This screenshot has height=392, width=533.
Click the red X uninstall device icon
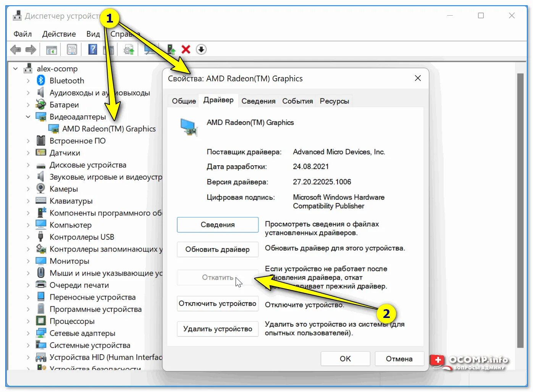(186, 50)
